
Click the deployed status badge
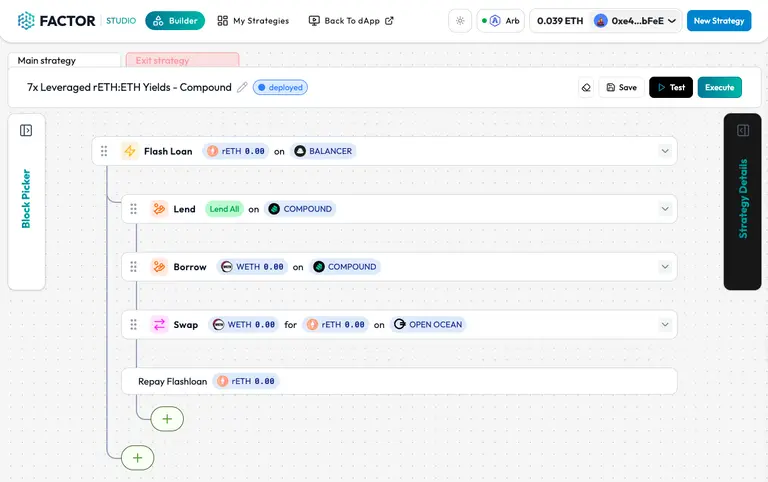[x=280, y=87]
